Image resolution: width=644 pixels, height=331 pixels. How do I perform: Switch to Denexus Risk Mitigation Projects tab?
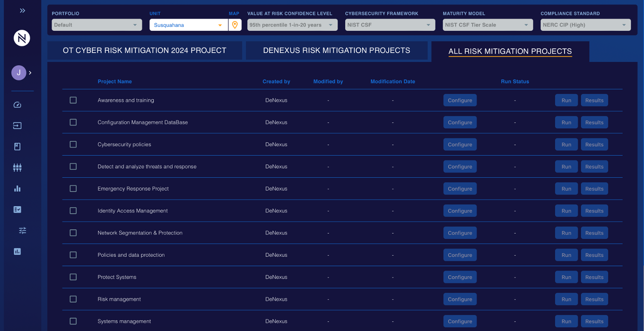click(x=336, y=51)
